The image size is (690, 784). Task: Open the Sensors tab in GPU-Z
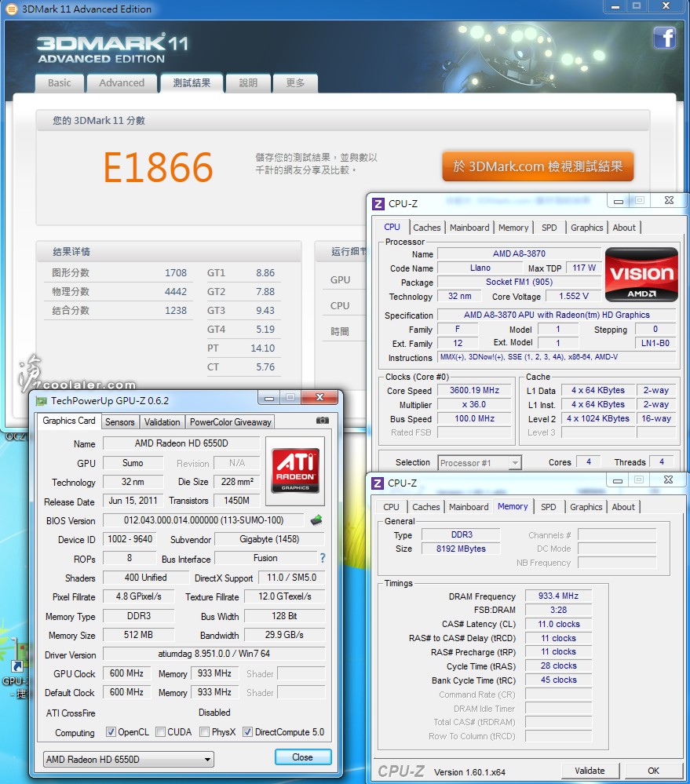[x=120, y=422]
